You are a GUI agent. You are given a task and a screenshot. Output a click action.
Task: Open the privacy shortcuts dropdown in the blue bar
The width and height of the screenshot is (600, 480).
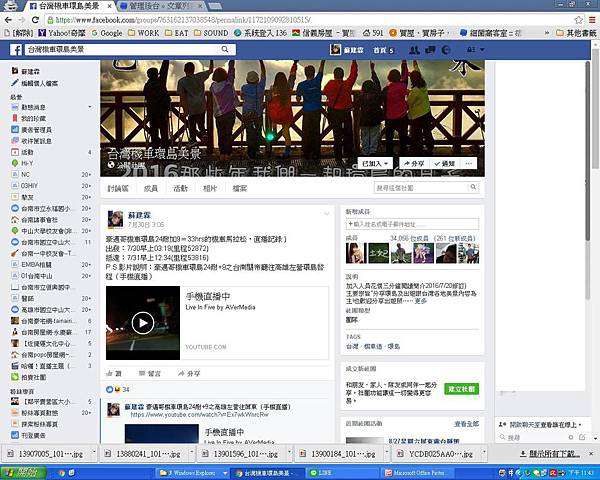[x=475, y=50]
